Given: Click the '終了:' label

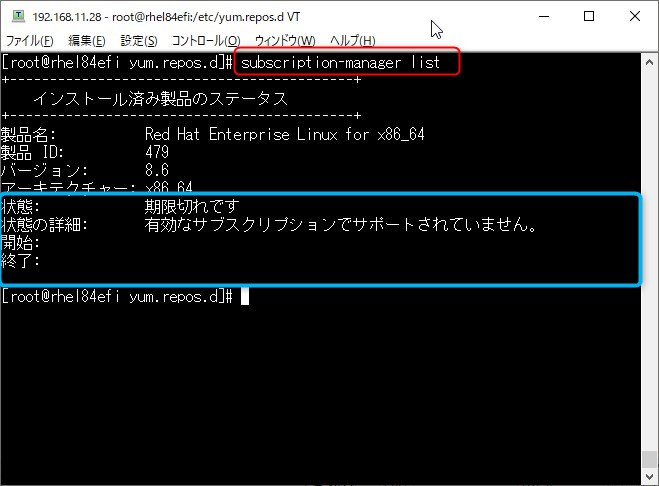Looking at the screenshot, I should click(20, 260).
